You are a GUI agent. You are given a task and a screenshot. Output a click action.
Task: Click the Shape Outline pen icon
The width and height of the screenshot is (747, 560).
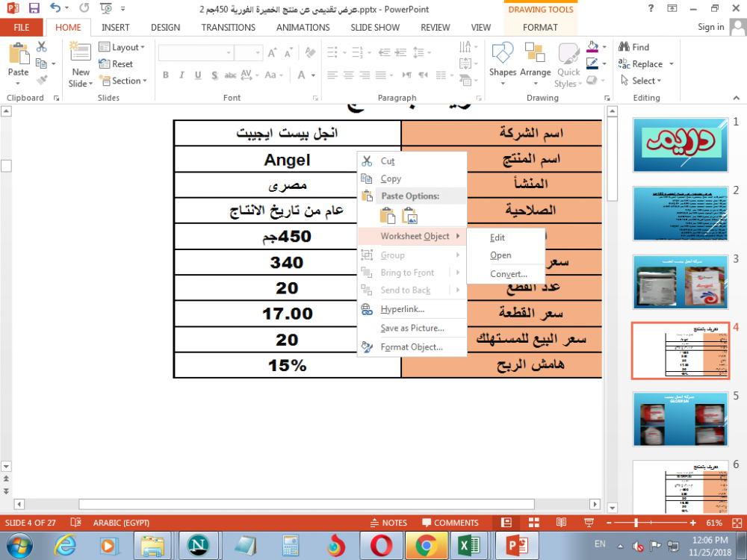coord(592,63)
